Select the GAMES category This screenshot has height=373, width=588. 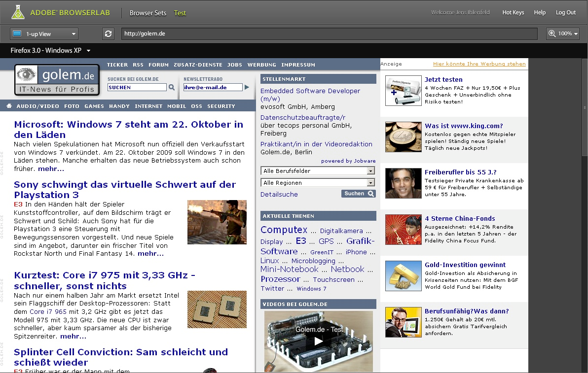[x=94, y=106]
